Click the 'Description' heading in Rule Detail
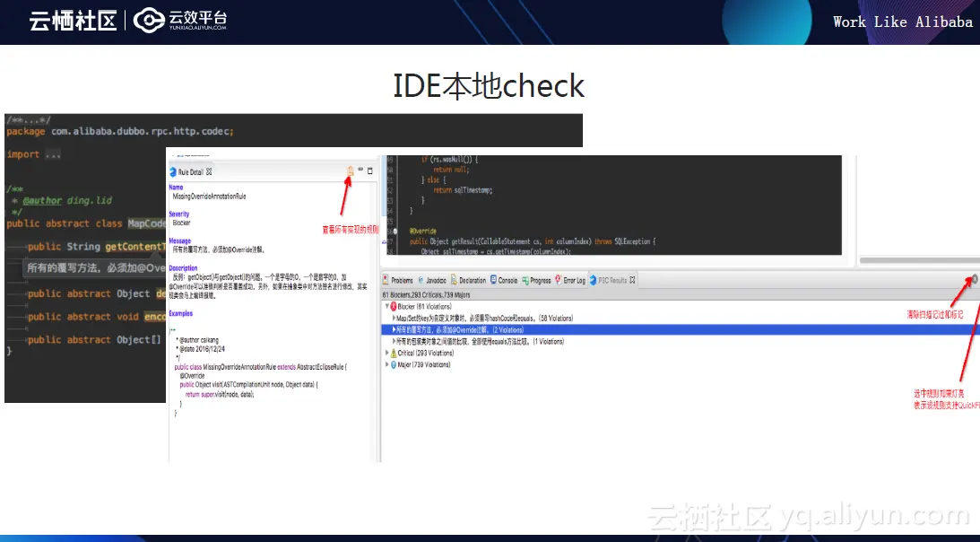 pos(183,268)
